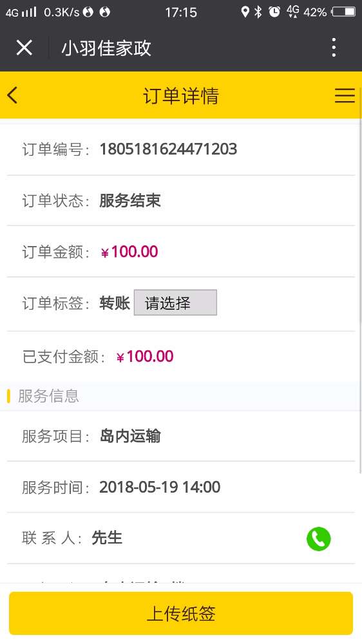Tap the 岛内运输 service item
The height and width of the screenshot is (644, 362).
pyautogui.click(x=130, y=436)
